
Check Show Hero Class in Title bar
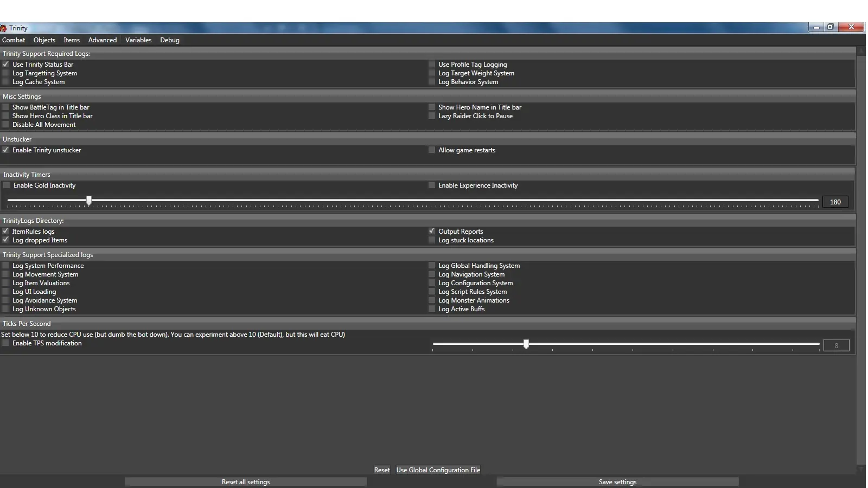point(6,115)
